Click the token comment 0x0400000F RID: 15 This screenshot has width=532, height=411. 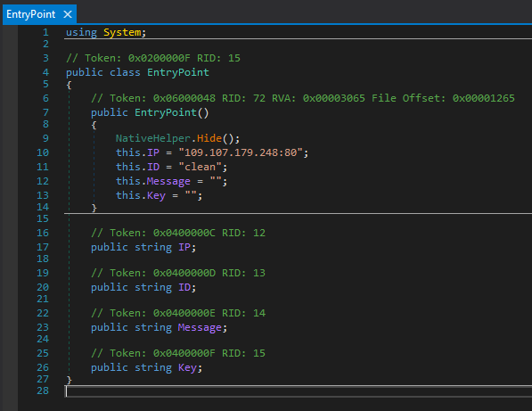pyautogui.click(x=178, y=353)
